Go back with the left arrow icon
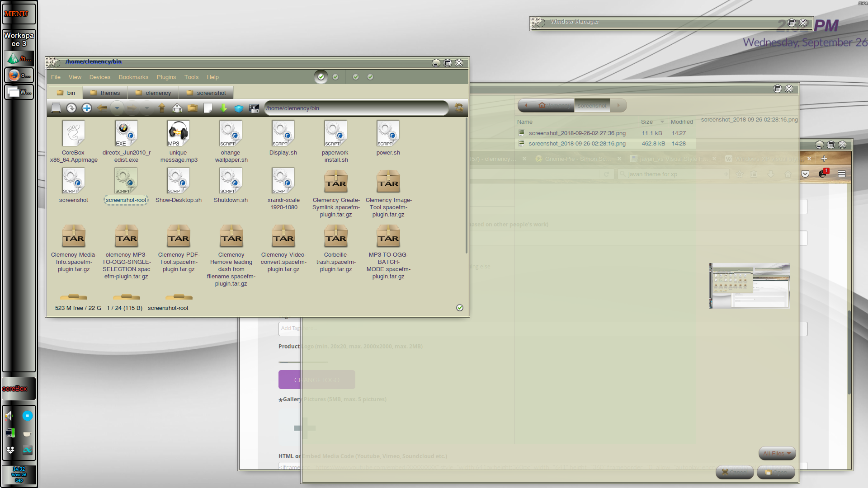The height and width of the screenshot is (488, 868). tap(102, 108)
